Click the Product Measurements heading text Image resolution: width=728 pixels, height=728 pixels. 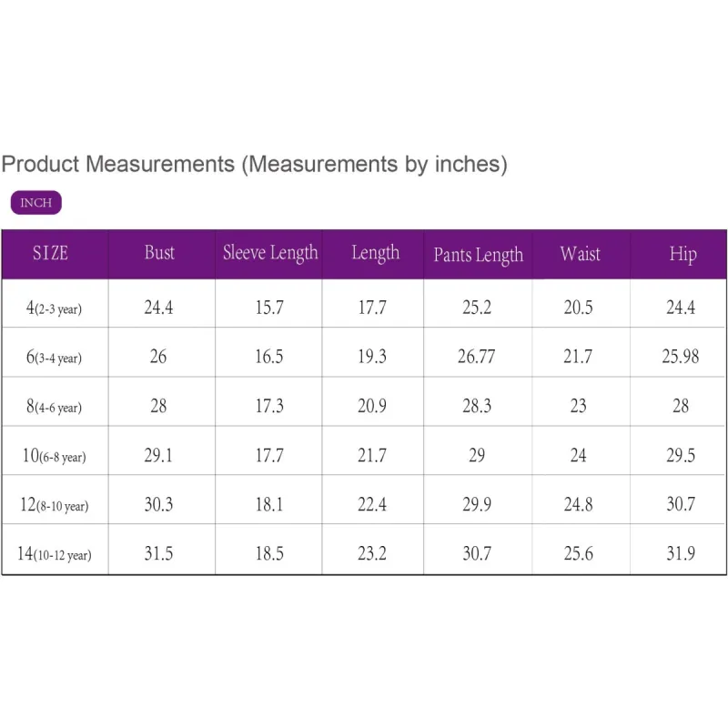coord(254,165)
